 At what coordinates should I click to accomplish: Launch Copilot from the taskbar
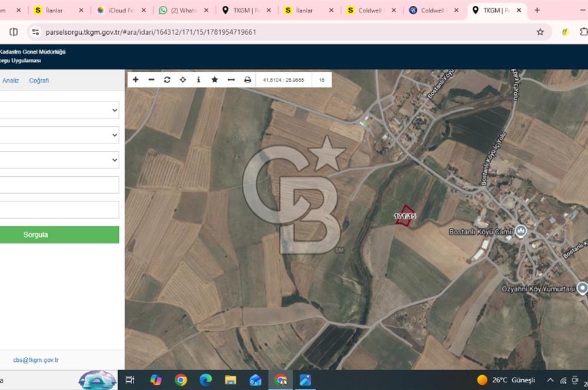(156, 380)
